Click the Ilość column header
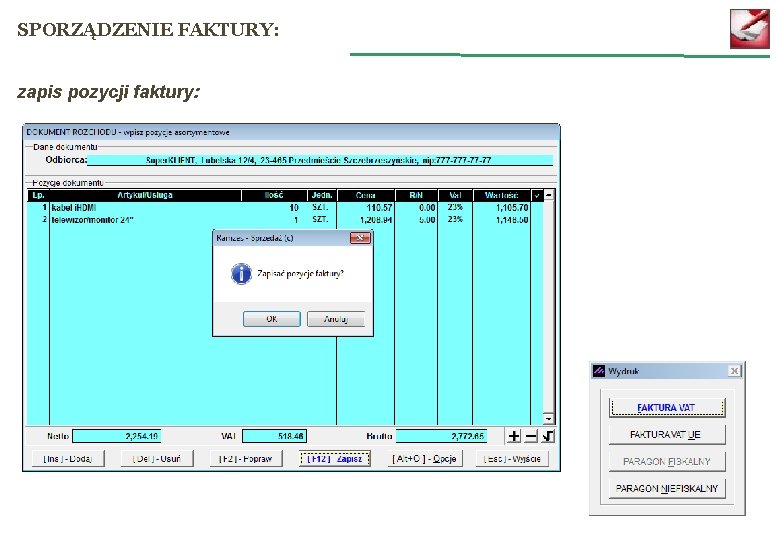 (274, 195)
